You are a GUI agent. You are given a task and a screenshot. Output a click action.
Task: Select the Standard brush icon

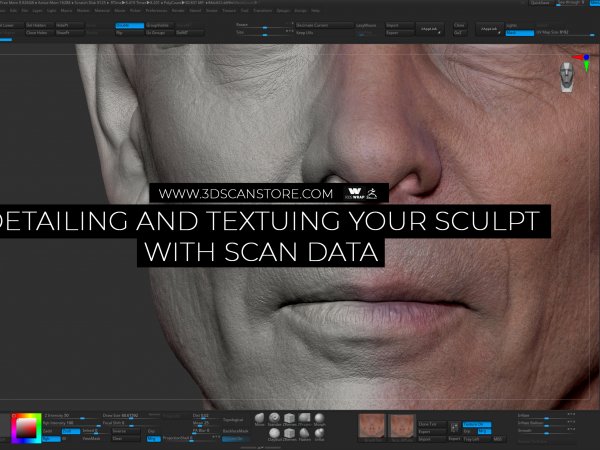[274, 418]
